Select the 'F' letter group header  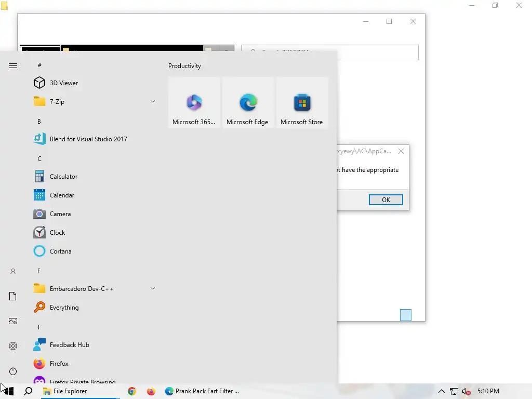click(39, 327)
